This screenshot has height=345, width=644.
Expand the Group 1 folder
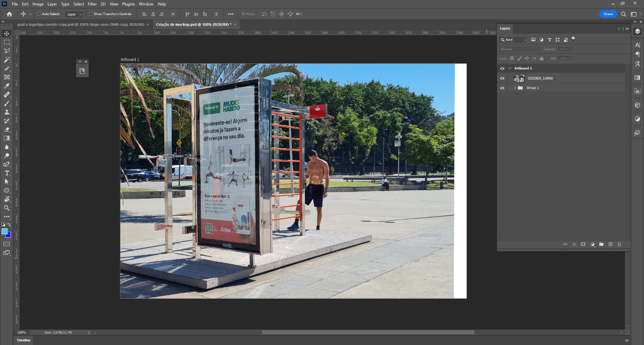tap(515, 88)
